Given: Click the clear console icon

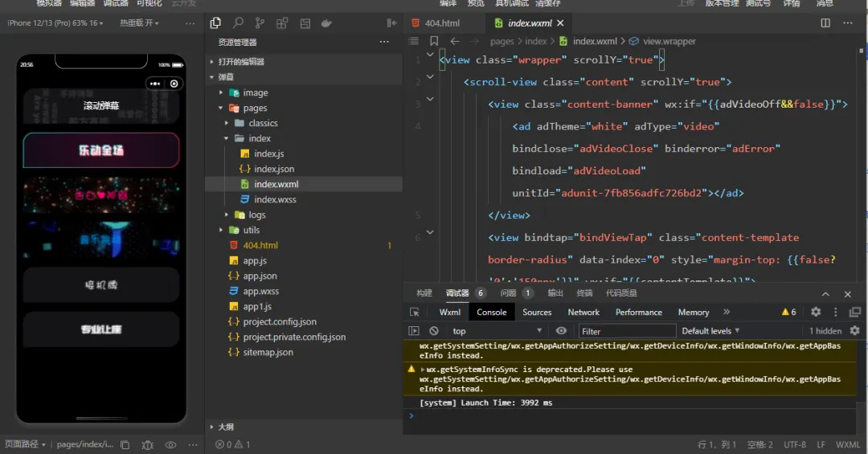Looking at the screenshot, I should click(x=434, y=331).
